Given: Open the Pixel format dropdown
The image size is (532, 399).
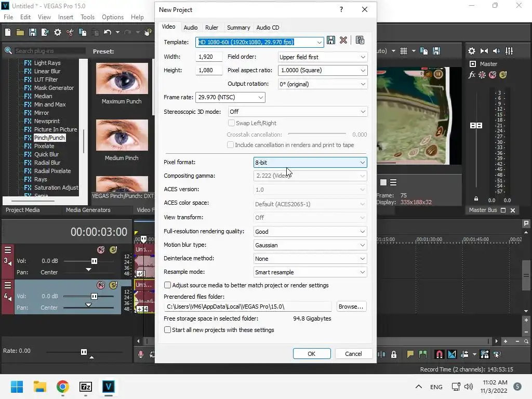Looking at the screenshot, I should click(x=310, y=163).
